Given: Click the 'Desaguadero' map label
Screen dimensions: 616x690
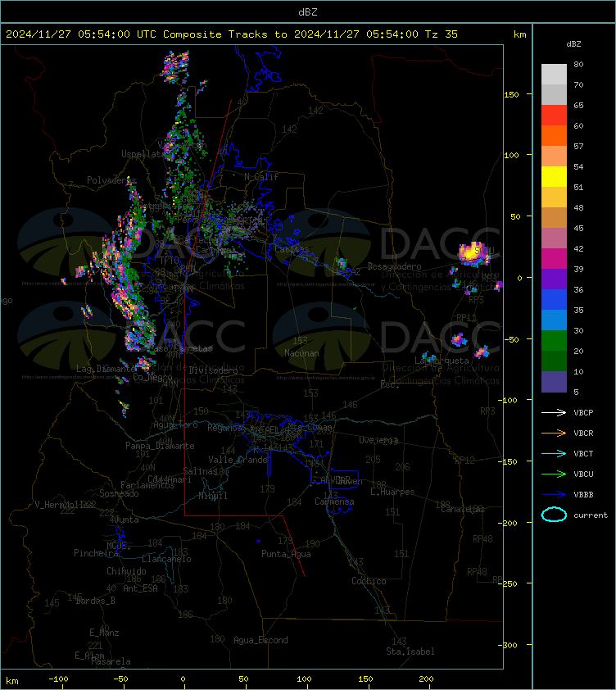Looking at the screenshot, I should [394, 266].
